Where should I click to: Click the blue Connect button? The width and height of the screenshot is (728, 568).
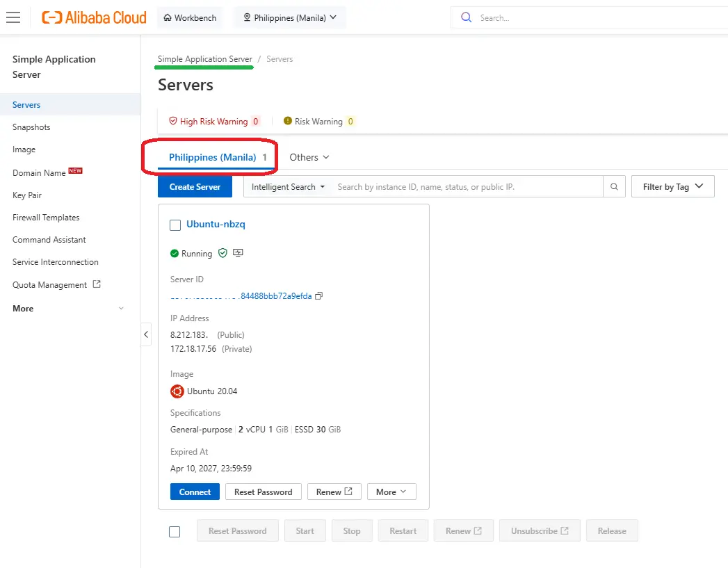coord(195,492)
